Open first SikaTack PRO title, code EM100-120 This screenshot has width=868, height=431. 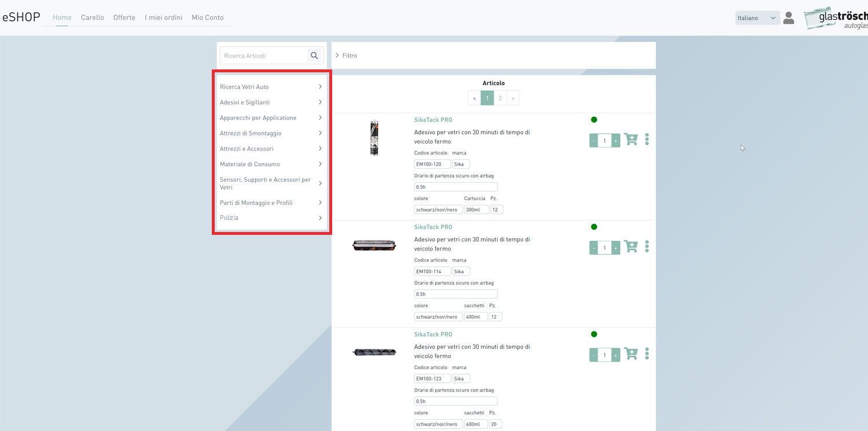[x=433, y=120]
